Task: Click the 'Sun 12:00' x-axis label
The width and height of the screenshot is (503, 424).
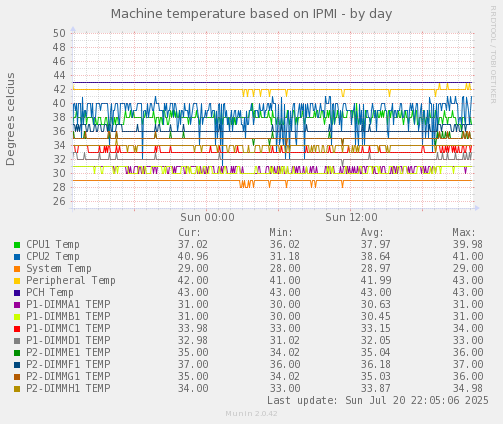Action: [x=351, y=217]
